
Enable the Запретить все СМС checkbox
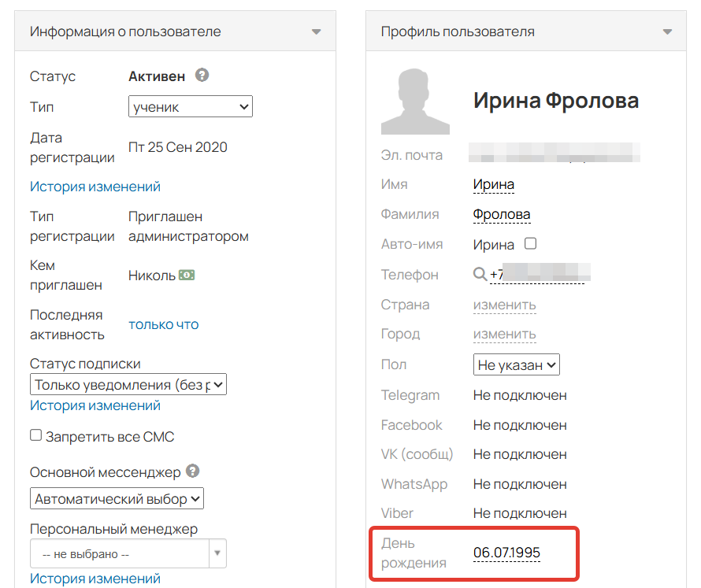[34, 433]
